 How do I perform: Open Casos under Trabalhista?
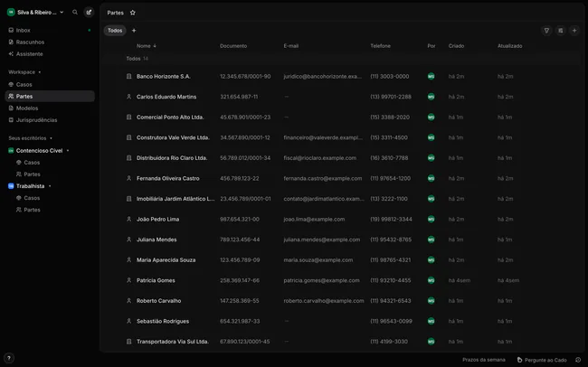pyautogui.click(x=32, y=198)
